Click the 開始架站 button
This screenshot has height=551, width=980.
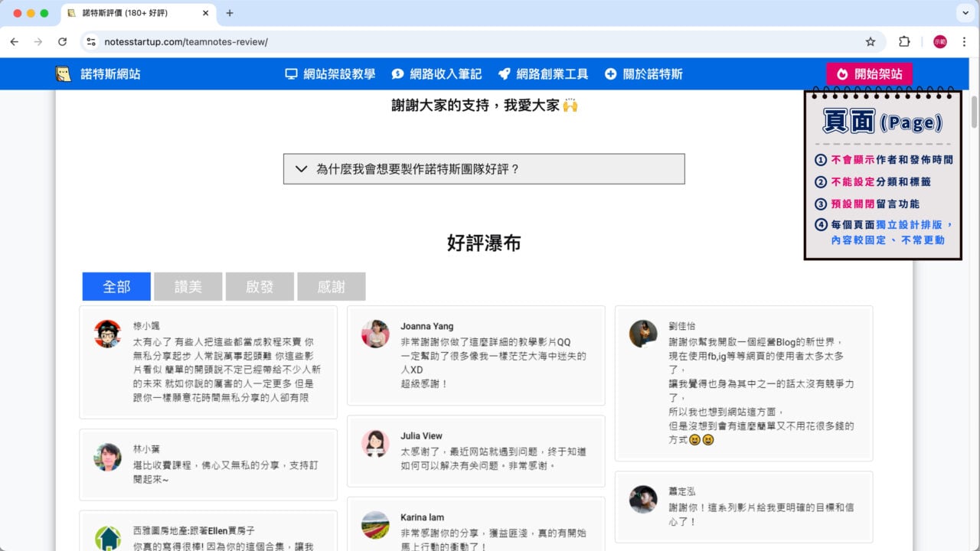point(869,73)
